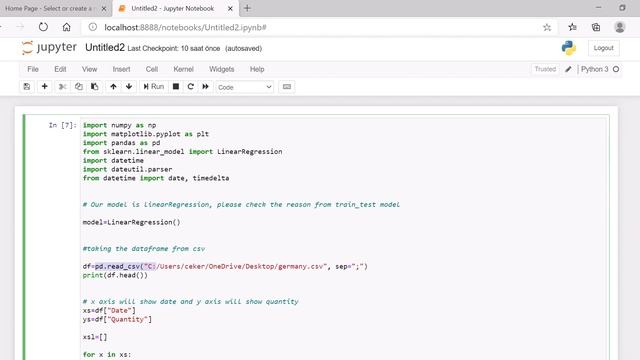This screenshot has width=640, height=360.
Task: Save and checkpoint the notebook
Action: coord(27,87)
